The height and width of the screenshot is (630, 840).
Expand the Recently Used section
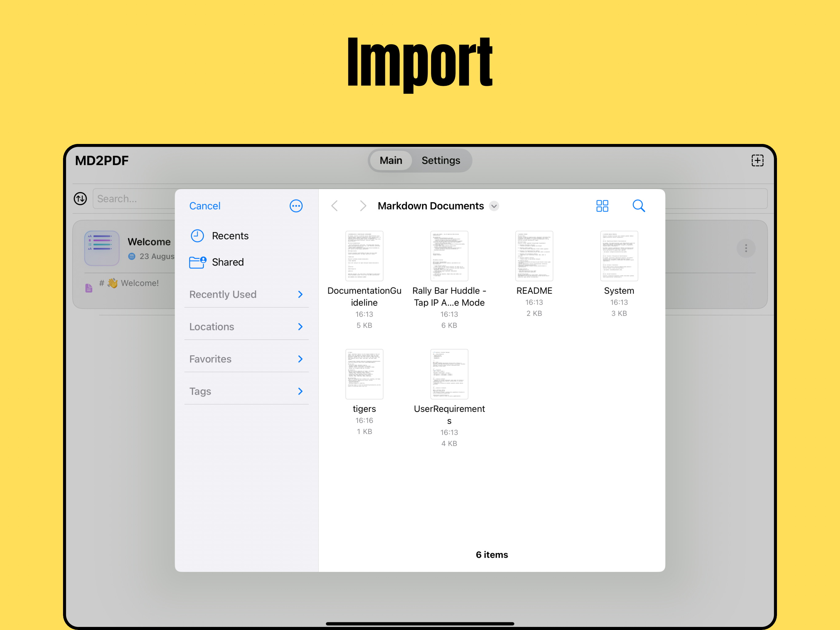[x=246, y=294]
